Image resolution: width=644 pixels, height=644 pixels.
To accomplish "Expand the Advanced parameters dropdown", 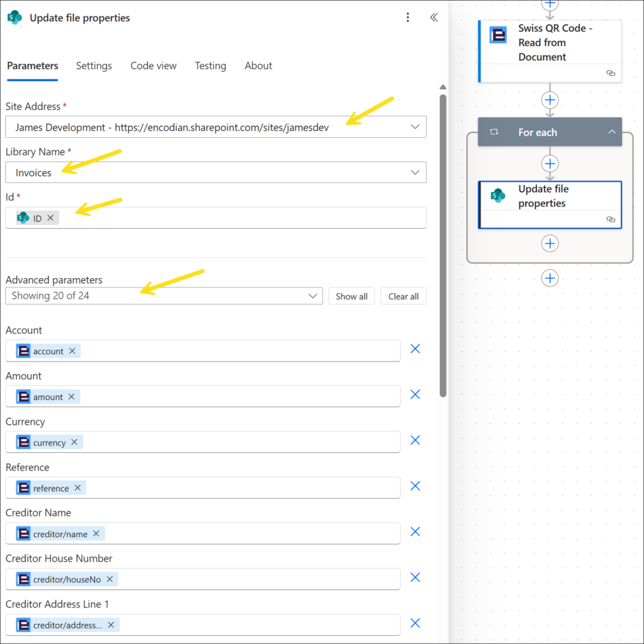I will coord(313,296).
